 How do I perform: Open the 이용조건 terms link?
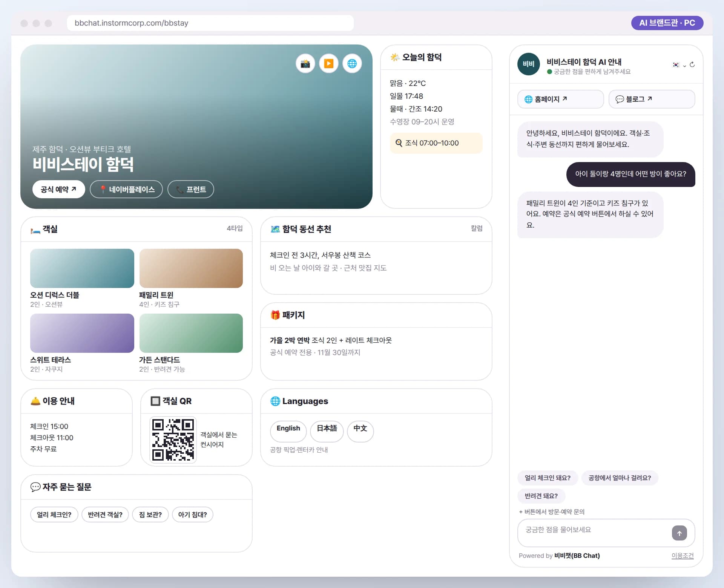(682, 555)
